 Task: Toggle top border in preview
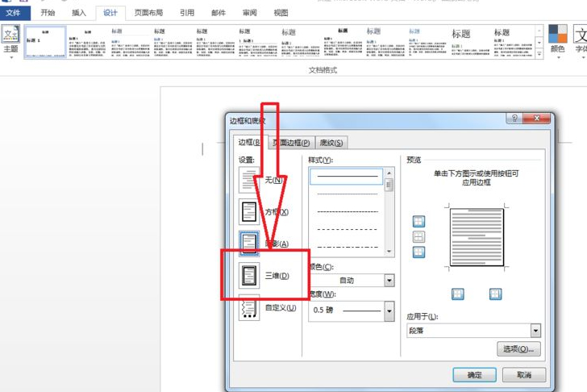pos(418,221)
